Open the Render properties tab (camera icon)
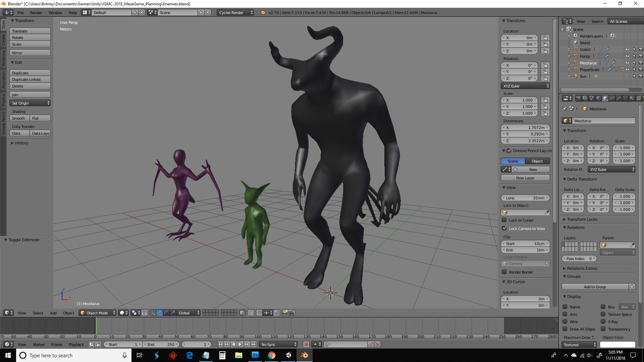 [578, 98]
